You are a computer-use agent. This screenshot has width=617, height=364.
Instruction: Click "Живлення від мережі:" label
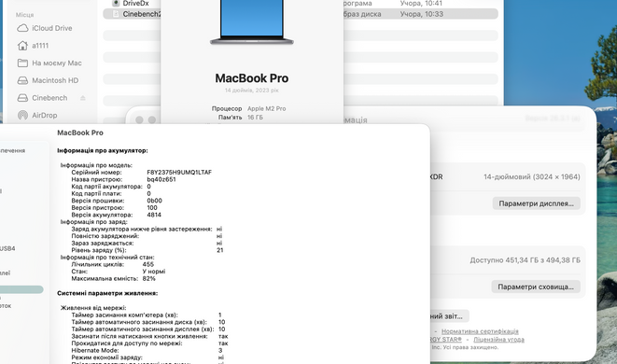click(93, 308)
